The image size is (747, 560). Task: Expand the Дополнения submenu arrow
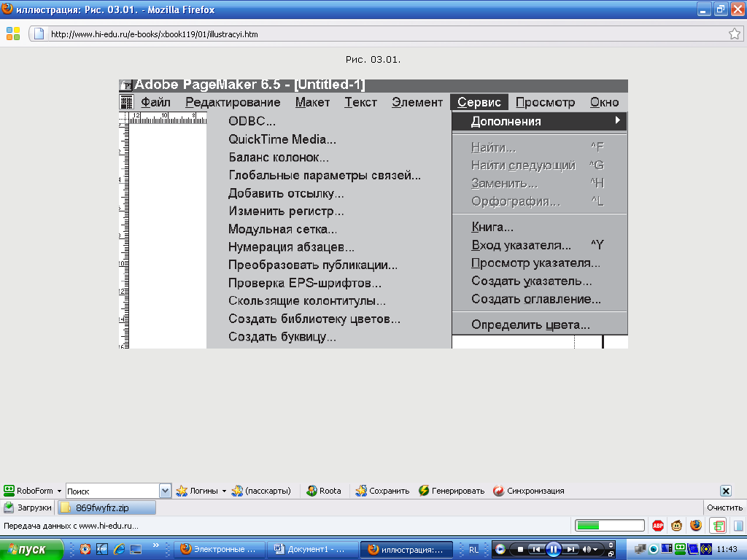tap(617, 120)
